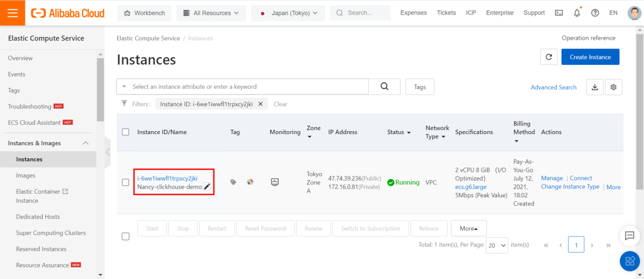644x279 pixels.
Task: Check the Nancy-clickhouse-demo instance row
Action: click(x=126, y=182)
